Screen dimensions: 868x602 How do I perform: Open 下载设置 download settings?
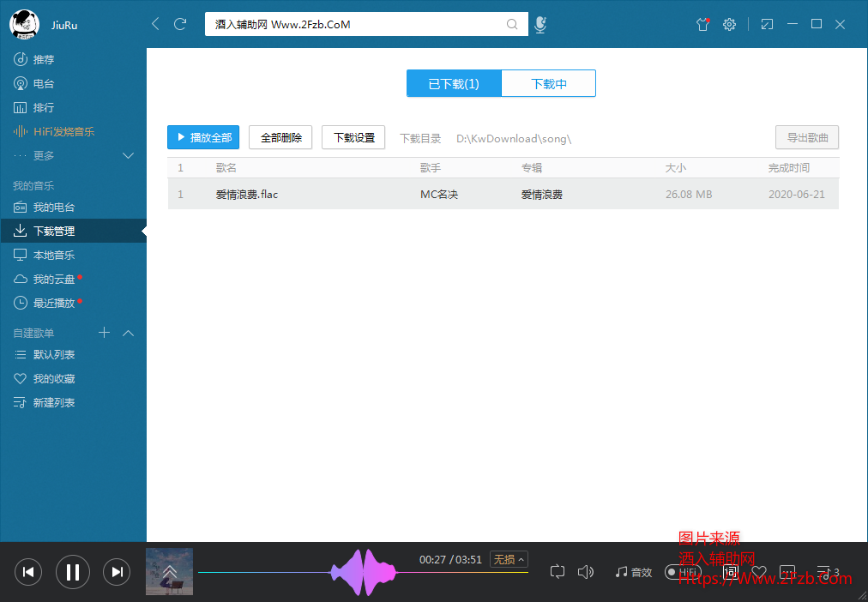pos(353,137)
